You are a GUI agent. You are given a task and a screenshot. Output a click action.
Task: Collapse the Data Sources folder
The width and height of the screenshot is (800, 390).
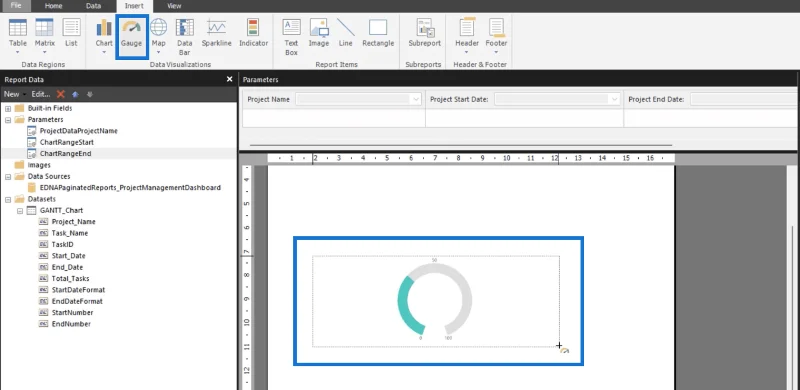8,176
